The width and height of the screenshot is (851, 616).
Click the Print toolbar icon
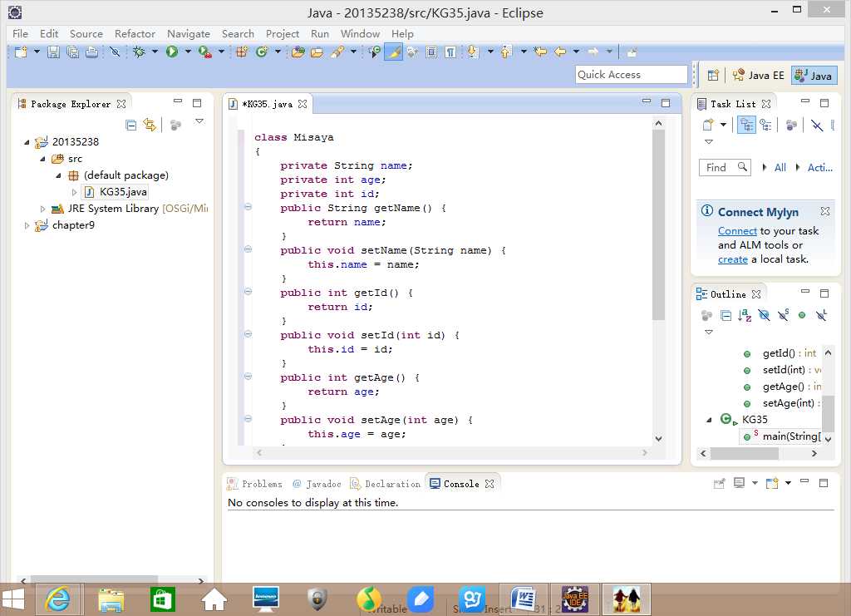pyautogui.click(x=91, y=52)
